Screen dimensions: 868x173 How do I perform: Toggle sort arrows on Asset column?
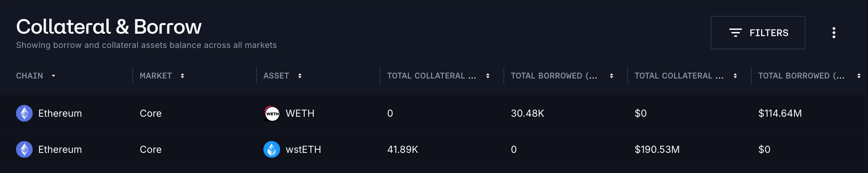pos(300,76)
